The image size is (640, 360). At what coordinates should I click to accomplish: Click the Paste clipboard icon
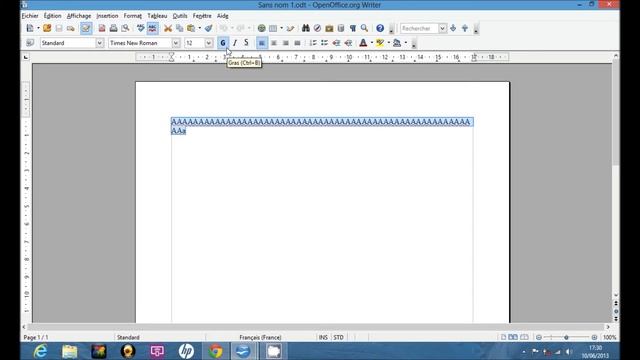[x=191, y=28]
